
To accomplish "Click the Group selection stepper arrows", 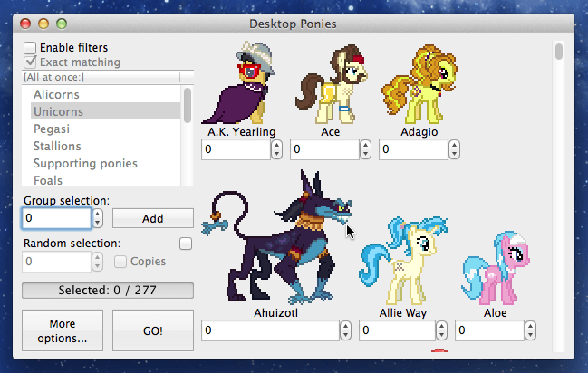I will pyautogui.click(x=98, y=218).
